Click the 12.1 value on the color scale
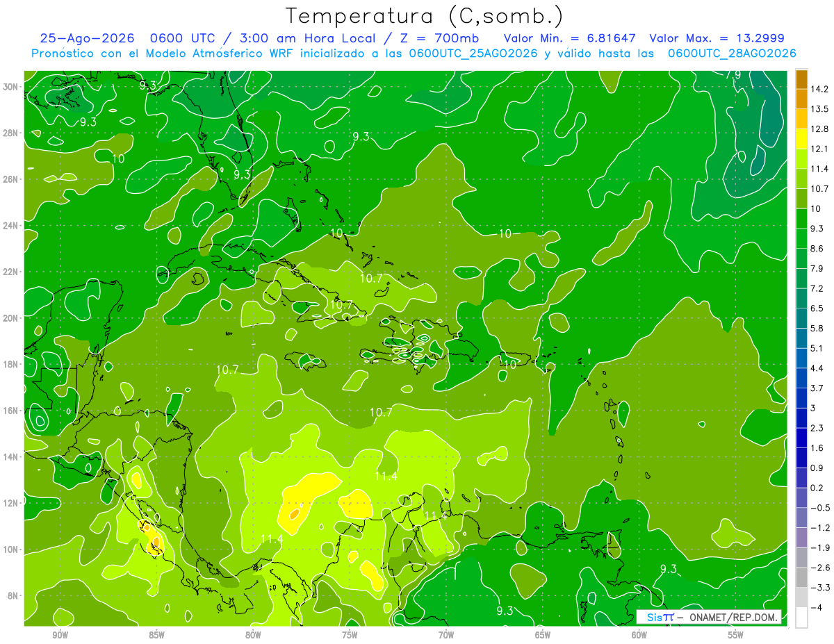 [819, 149]
